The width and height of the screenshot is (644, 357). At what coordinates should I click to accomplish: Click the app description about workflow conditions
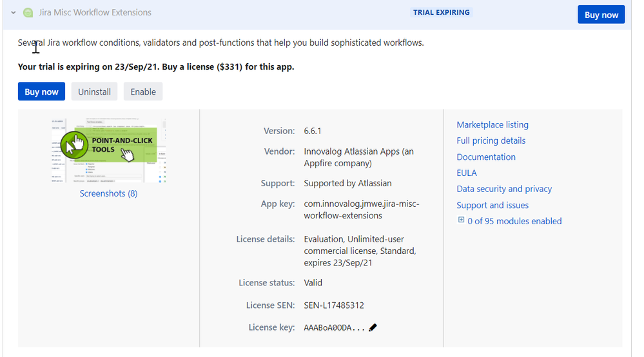click(x=220, y=43)
